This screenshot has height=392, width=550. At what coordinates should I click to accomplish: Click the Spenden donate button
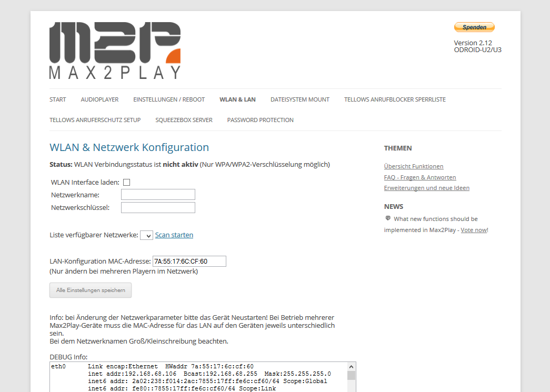pyautogui.click(x=474, y=27)
